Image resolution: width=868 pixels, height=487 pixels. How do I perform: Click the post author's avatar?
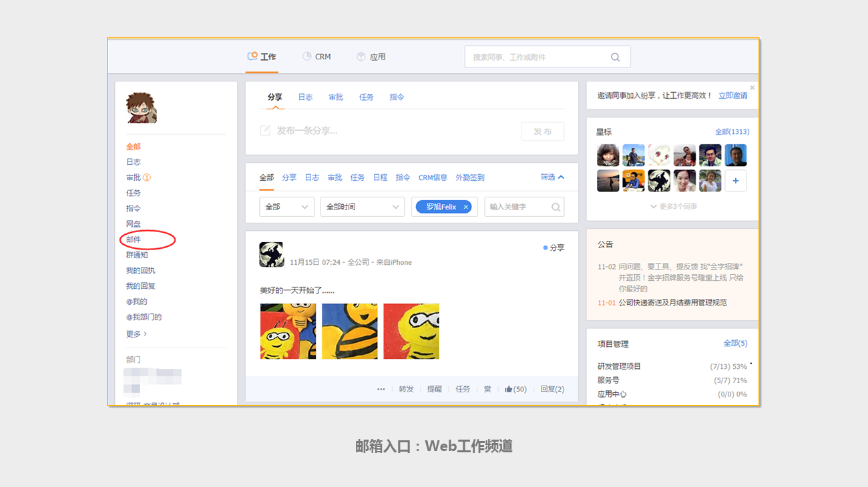[x=272, y=255]
